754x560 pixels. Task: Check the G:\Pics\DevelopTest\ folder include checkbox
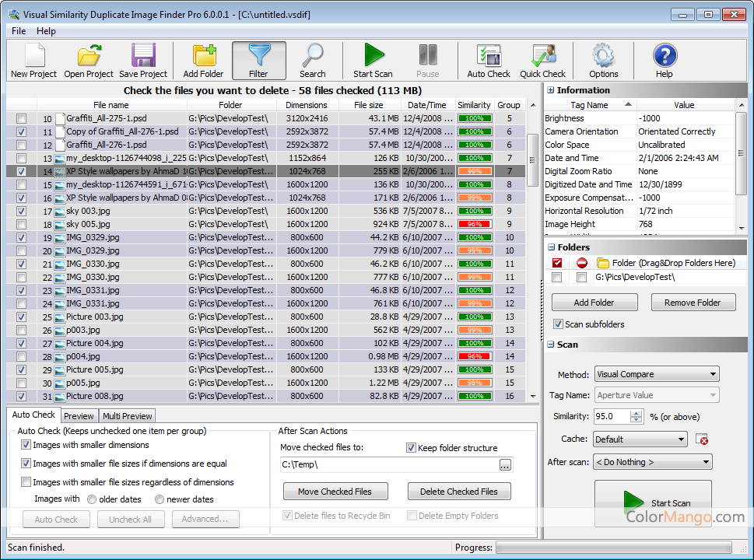pos(557,278)
